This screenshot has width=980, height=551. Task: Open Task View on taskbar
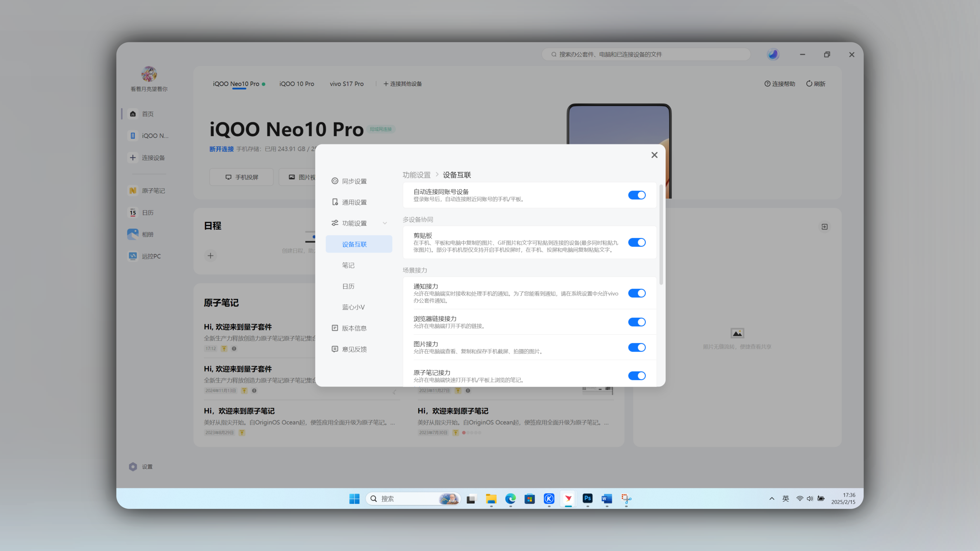click(471, 498)
